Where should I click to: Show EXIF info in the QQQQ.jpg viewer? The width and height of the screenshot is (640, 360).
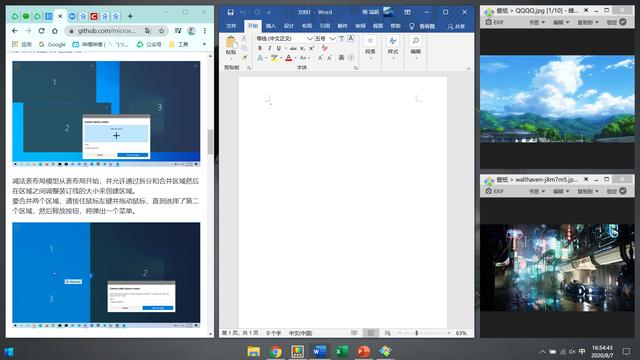click(x=495, y=22)
